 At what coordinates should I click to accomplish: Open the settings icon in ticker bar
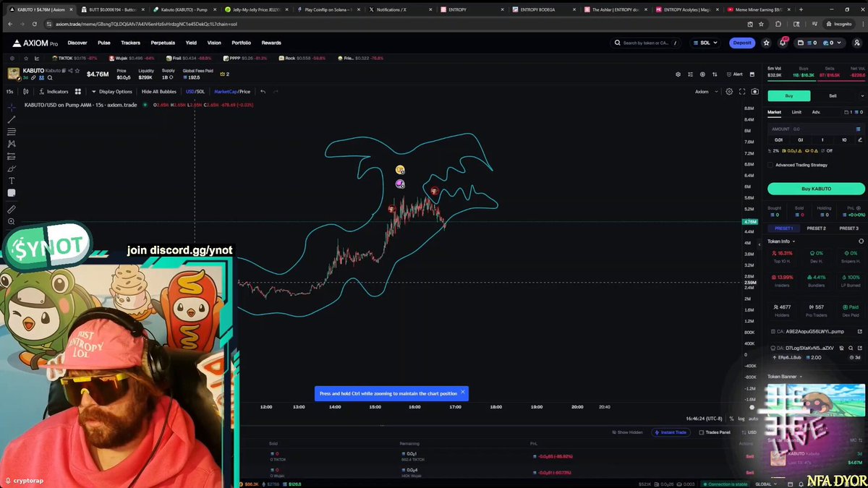pyautogui.click(x=12, y=58)
